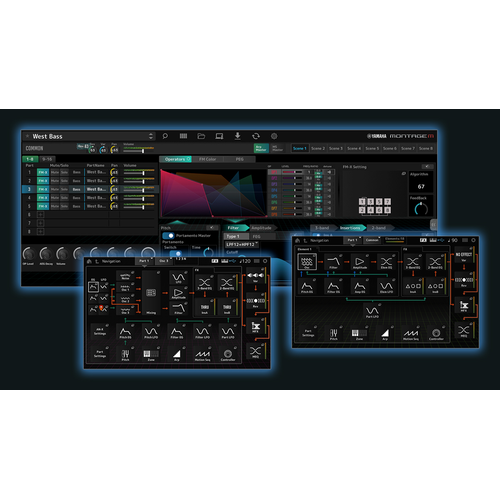Open the Elem EQ block
Image resolution: width=500 pixels, height=500 pixels.
386,262
